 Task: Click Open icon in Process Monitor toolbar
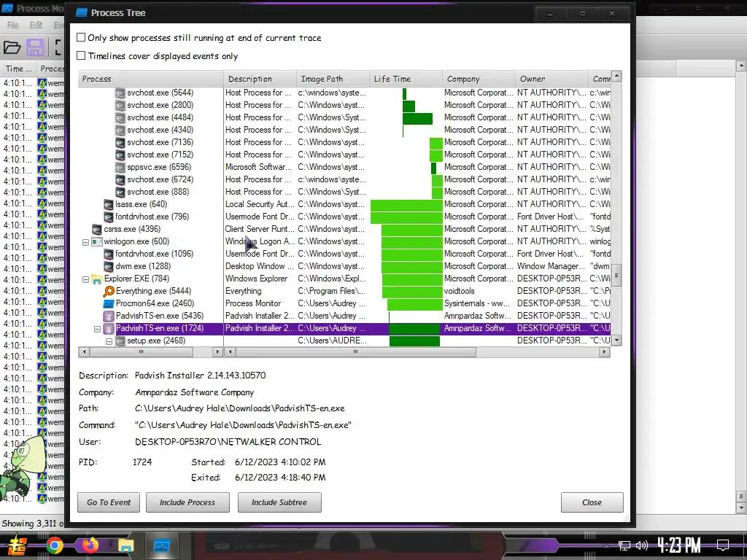click(x=12, y=47)
